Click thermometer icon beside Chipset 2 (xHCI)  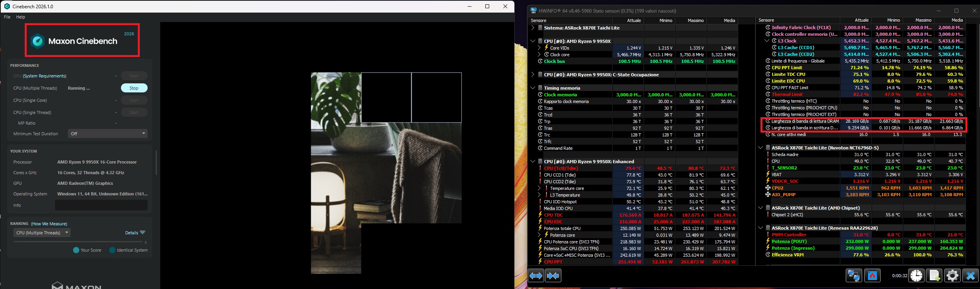768,215
